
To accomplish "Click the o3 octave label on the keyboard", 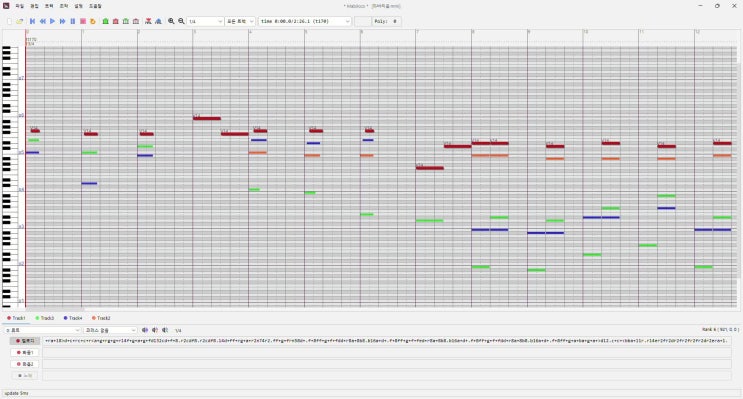I will point(21,227).
